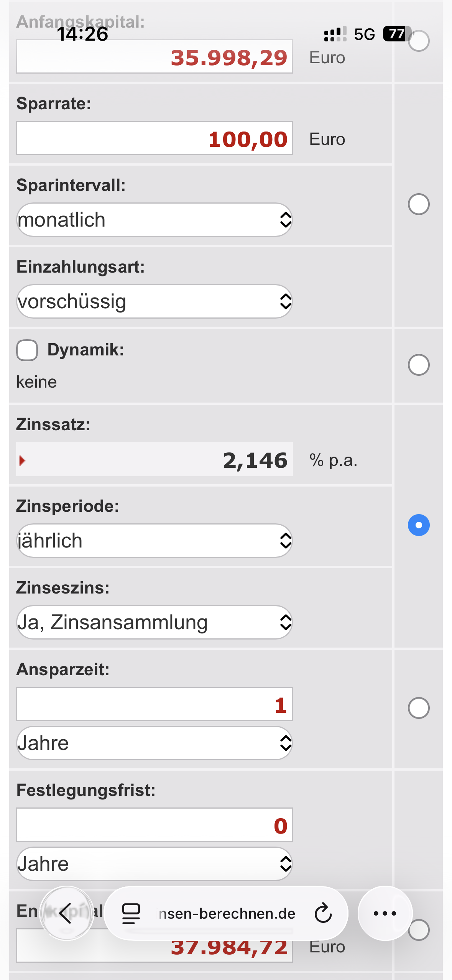Open the Sparintervall dropdown showing monatlich
Viewport: 452px width, 980px height.
155,220
